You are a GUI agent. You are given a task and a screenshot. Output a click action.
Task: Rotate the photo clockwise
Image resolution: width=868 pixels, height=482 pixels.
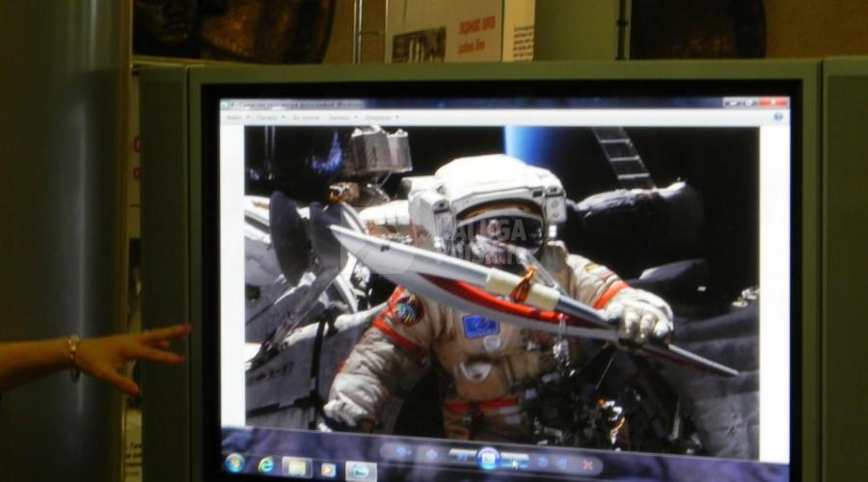tap(562, 463)
